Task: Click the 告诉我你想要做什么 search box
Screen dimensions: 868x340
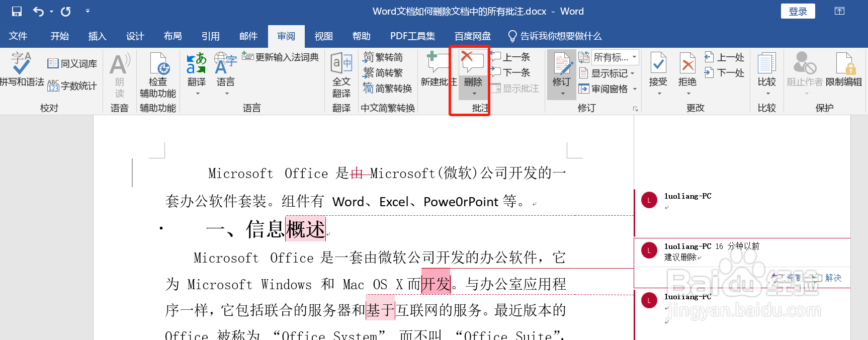Action: (x=555, y=36)
